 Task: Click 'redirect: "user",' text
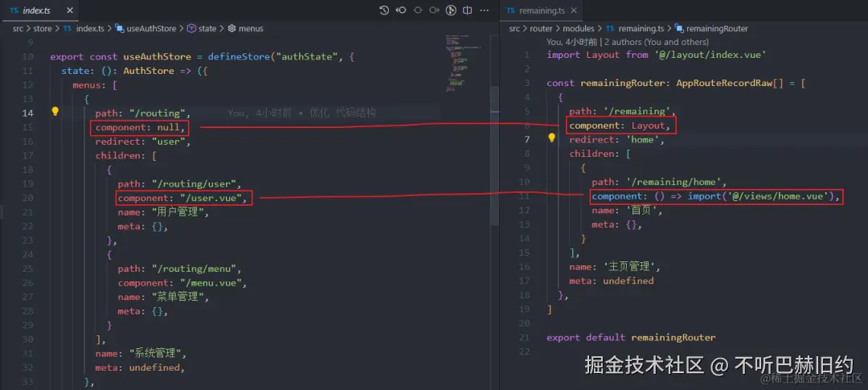143,142
